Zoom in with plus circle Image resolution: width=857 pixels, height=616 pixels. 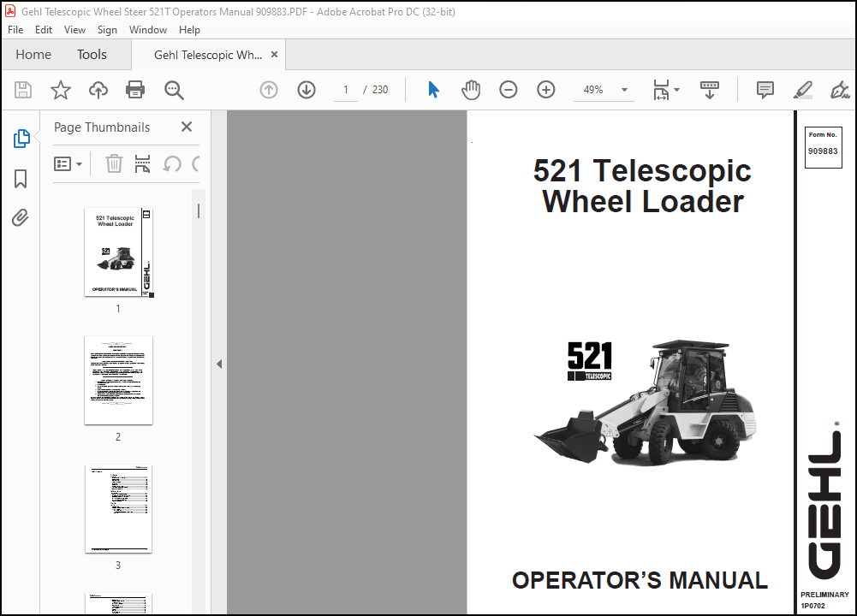coord(546,90)
